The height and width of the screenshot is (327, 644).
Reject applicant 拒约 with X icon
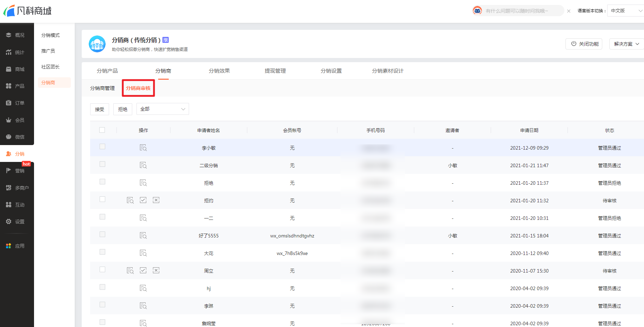click(156, 200)
